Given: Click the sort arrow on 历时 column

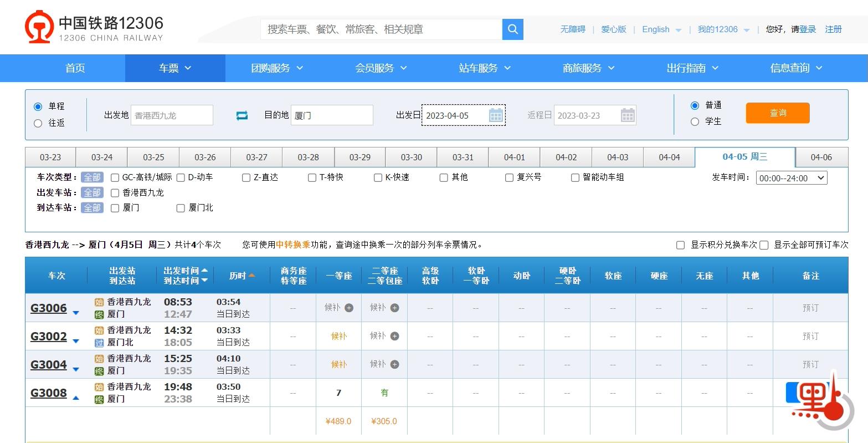Looking at the screenshot, I should 253,274.
